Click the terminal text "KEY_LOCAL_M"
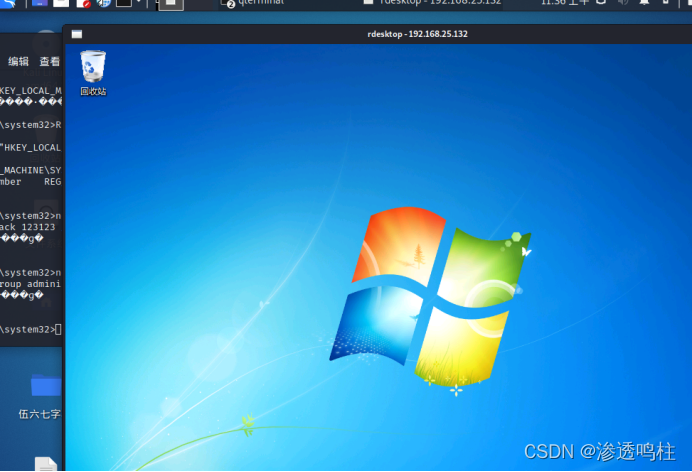This screenshot has height=472, width=692. 30,91
